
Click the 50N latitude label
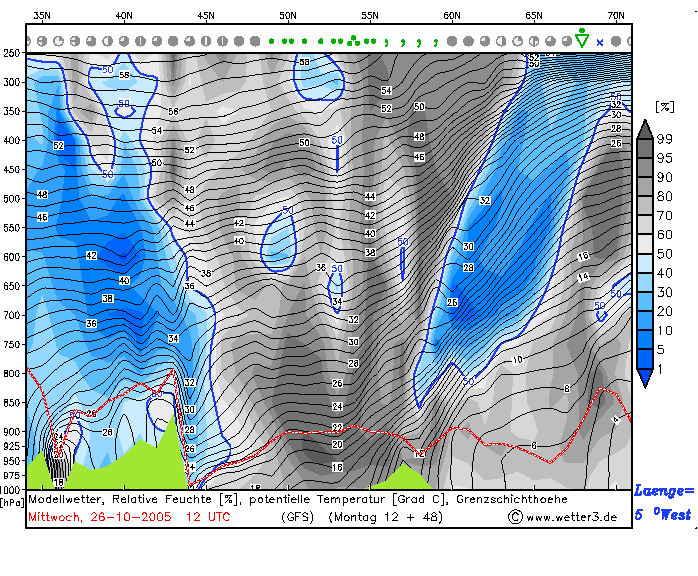[x=288, y=16]
